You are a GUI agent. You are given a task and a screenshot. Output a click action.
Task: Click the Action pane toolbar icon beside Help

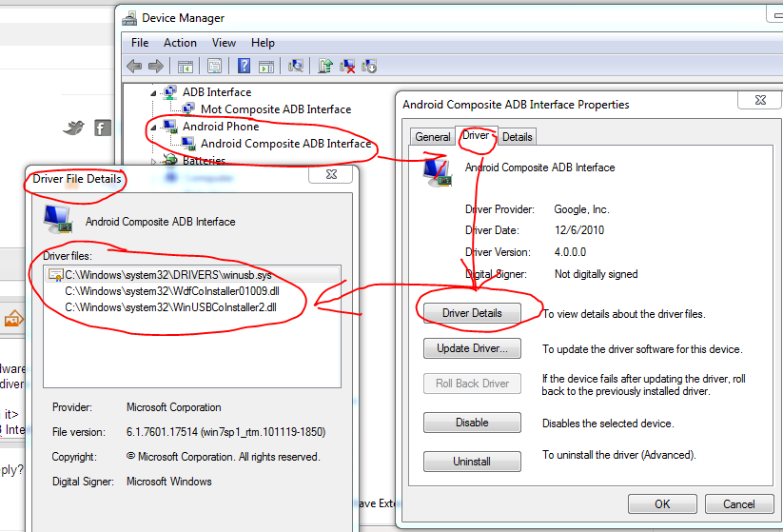click(x=266, y=66)
